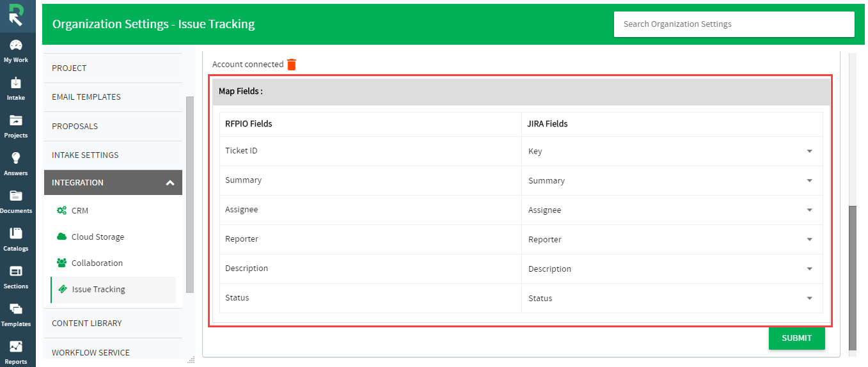Open CONTENT LIBRARY settings

113,323
